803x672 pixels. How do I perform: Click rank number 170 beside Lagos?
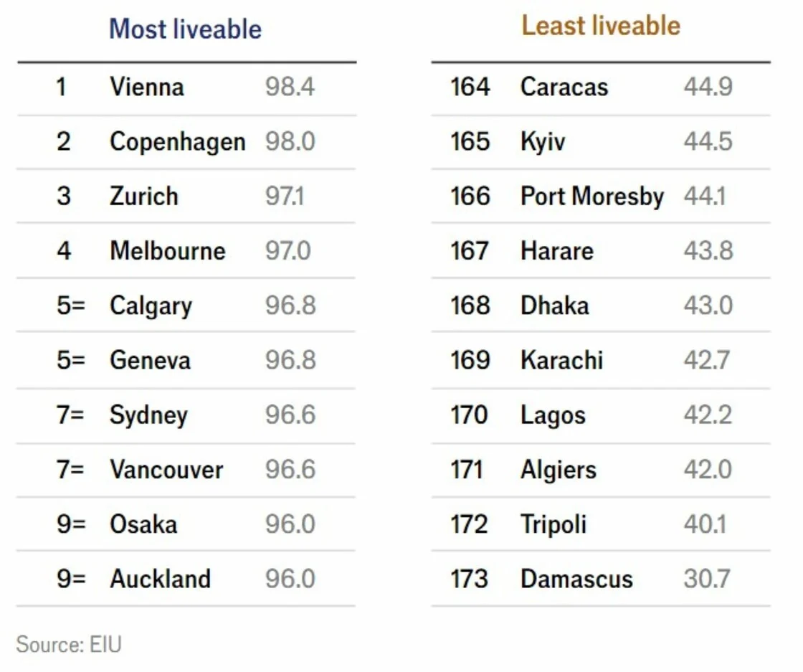469,415
